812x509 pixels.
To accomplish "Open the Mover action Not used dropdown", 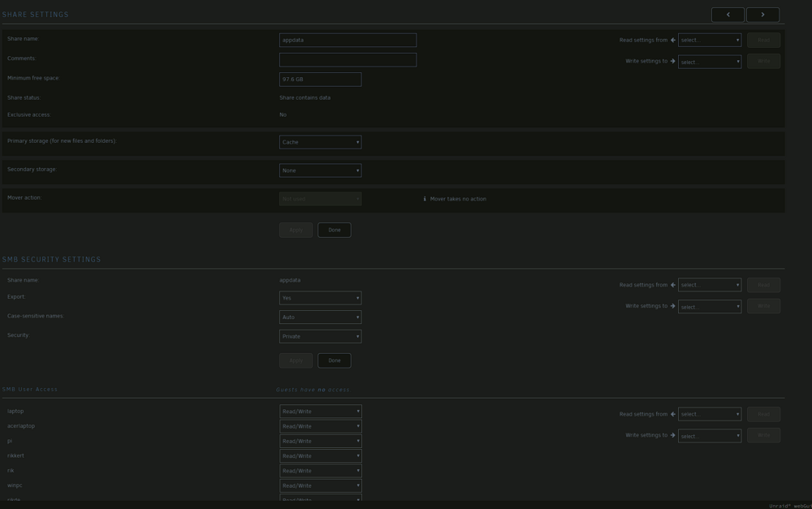I will [x=320, y=199].
